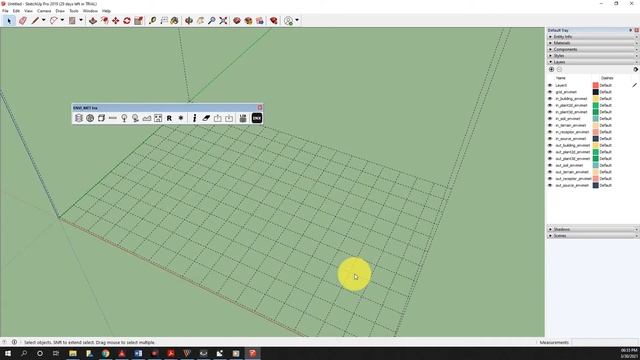Hide the in_building_envimet layer
The height and width of the screenshot is (360, 640).
click(550, 99)
